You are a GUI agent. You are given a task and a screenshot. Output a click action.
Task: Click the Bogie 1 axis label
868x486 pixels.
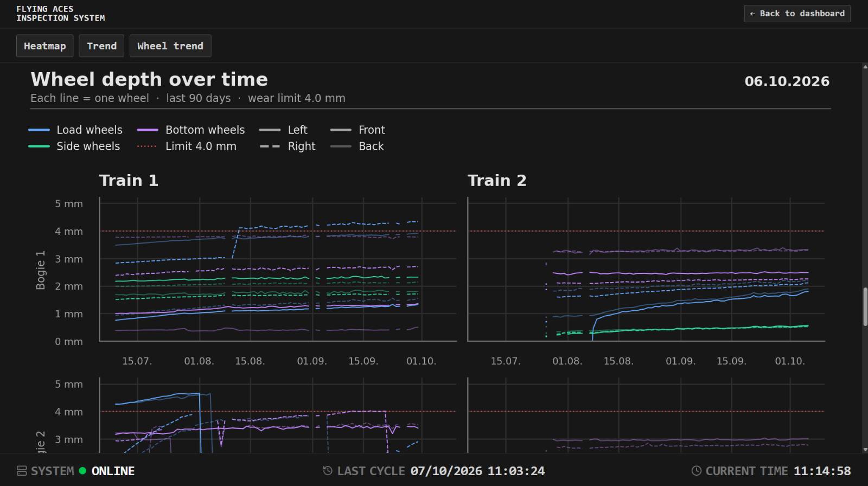pos(41,270)
